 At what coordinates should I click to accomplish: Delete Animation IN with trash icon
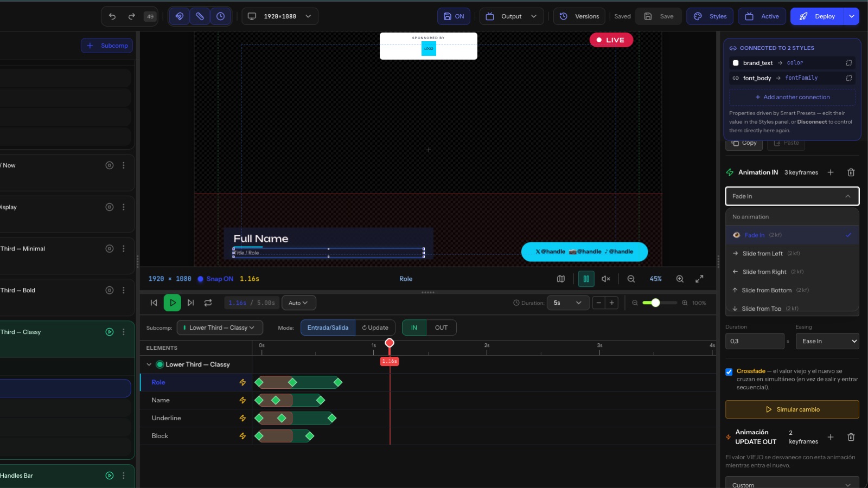851,172
